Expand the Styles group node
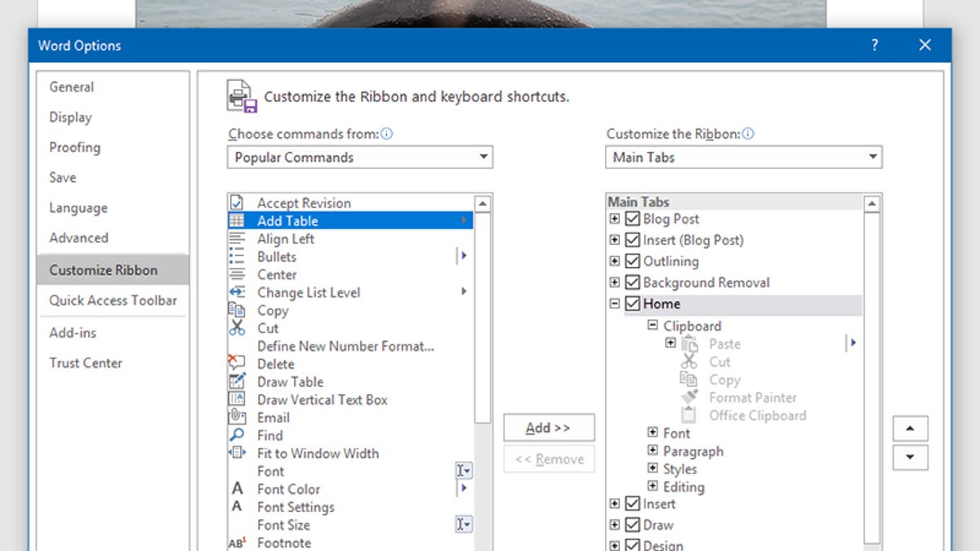The image size is (980, 551). (x=653, y=469)
